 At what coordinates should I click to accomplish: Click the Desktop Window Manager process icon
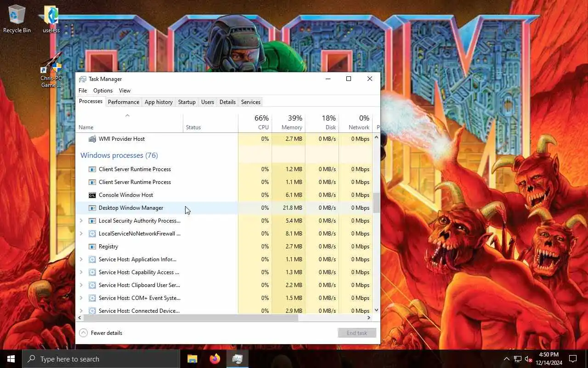pyautogui.click(x=92, y=208)
